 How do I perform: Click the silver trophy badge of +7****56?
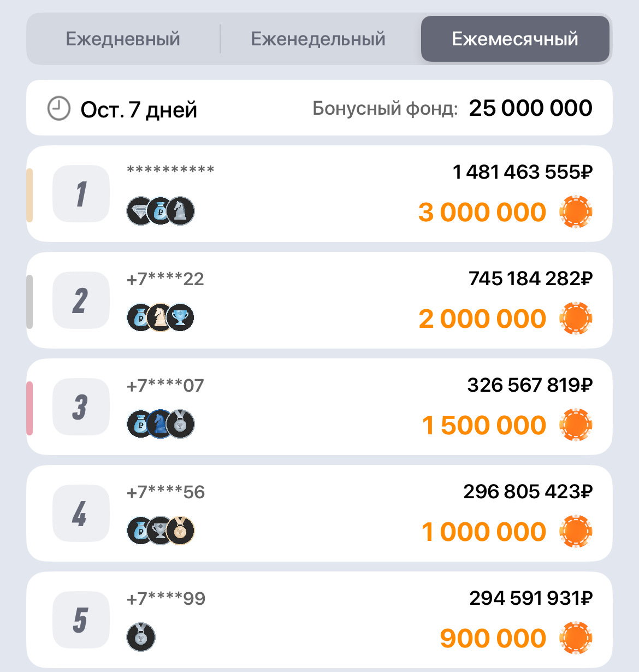[160, 531]
